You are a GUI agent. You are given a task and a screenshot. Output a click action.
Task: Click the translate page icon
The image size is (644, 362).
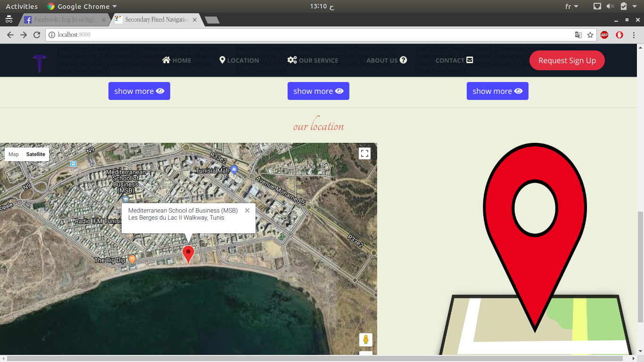pyautogui.click(x=578, y=35)
